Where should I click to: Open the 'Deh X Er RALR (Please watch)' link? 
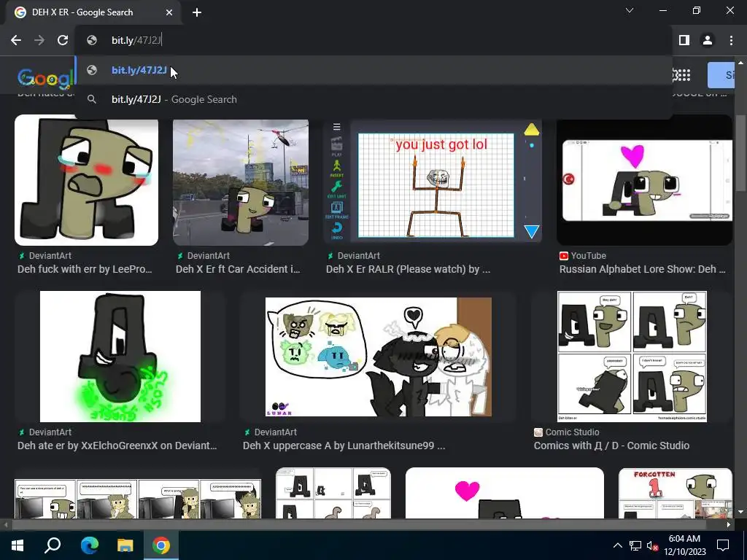point(408,270)
